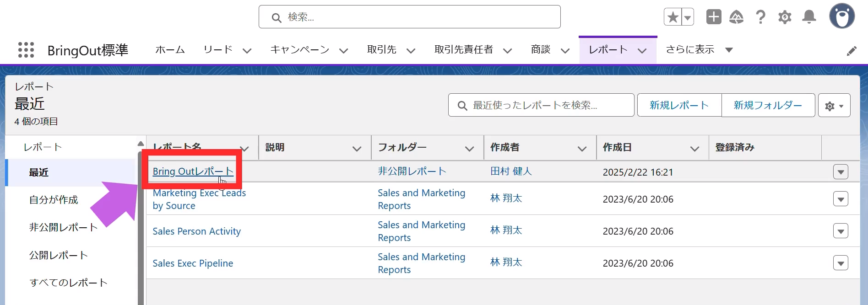868x305 pixels.
Task: Select the レポート tab
Action: tap(608, 50)
